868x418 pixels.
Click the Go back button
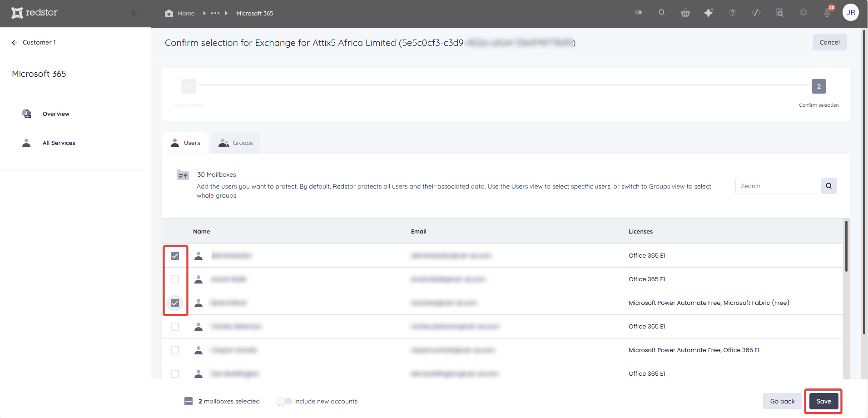coord(782,401)
